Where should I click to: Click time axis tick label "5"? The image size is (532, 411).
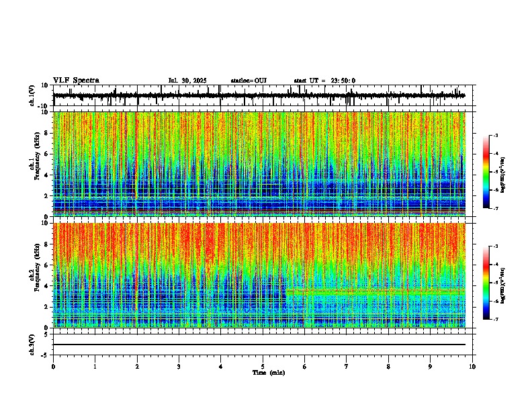pyautogui.click(x=263, y=367)
